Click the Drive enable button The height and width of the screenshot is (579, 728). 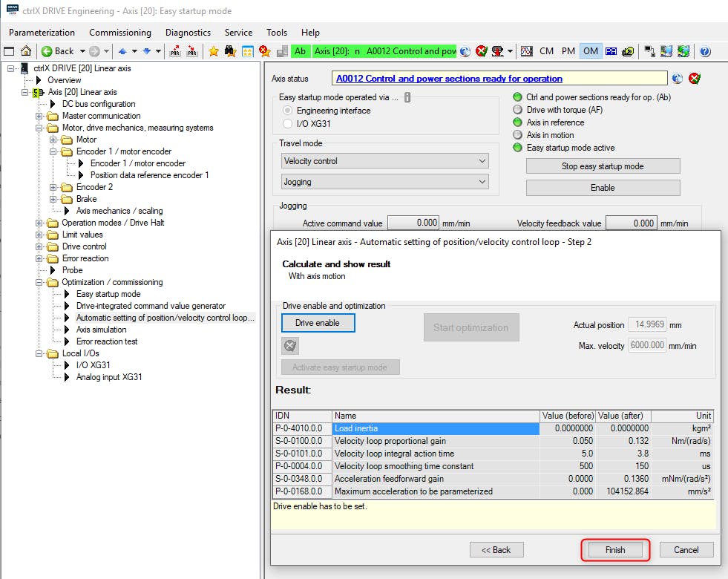pyautogui.click(x=318, y=323)
